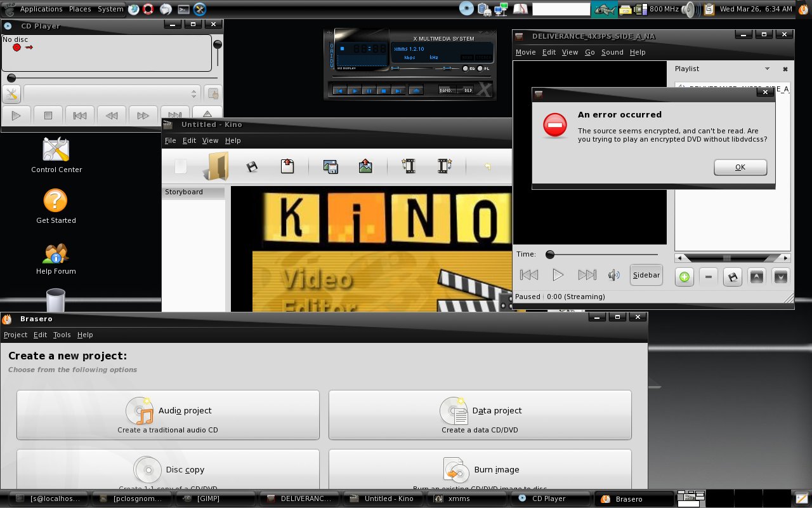This screenshot has height=508, width=812.
Task: Expand the Totem Playlist sidebar dropdown arrow
Action: pos(767,69)
